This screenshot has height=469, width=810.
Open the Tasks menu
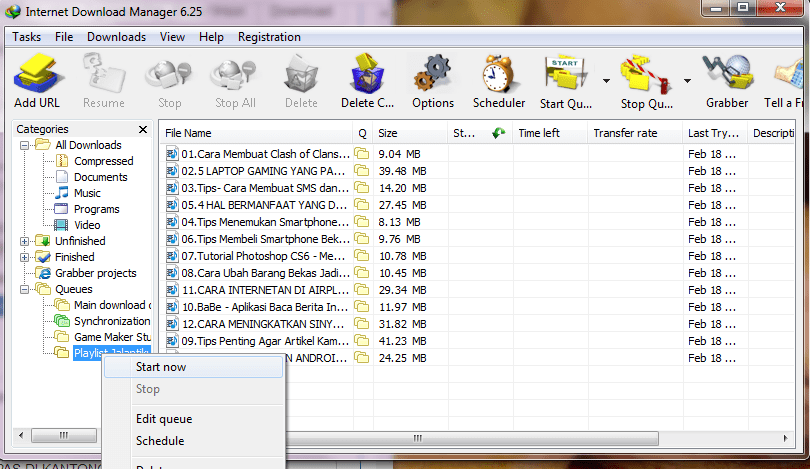pyautogui.click(x=26, y=37)
